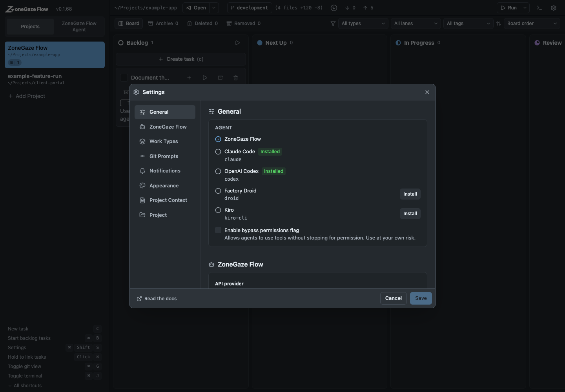Image resolution: width=565 pixels, height=392 pixels.
Task: Open Git Prompts settings section
Action: (x=165, y=156)
